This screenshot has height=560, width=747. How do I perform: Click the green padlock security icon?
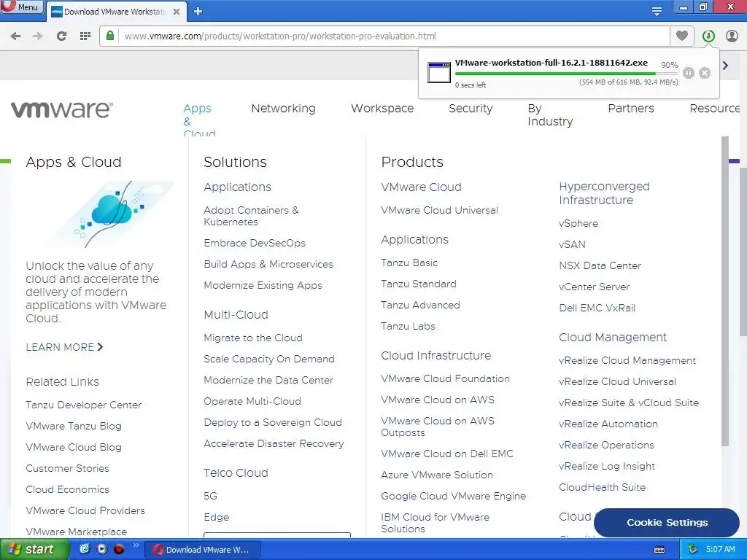[110, 36]
